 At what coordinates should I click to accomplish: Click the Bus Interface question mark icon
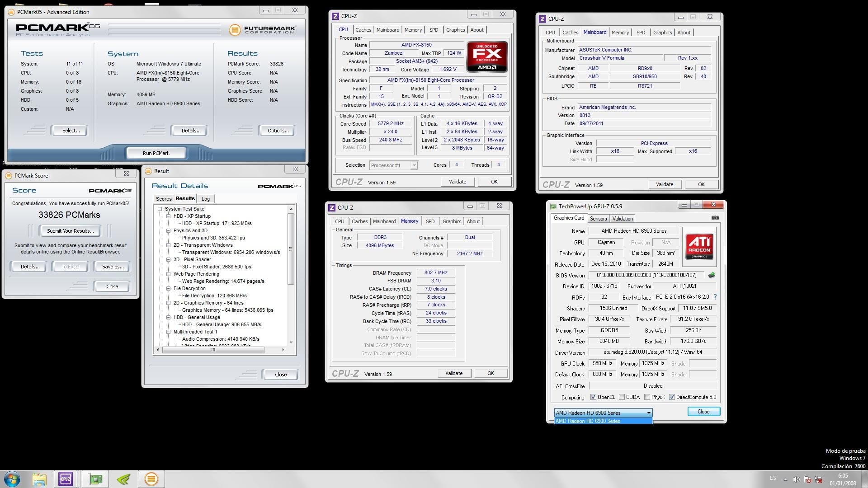715,297
